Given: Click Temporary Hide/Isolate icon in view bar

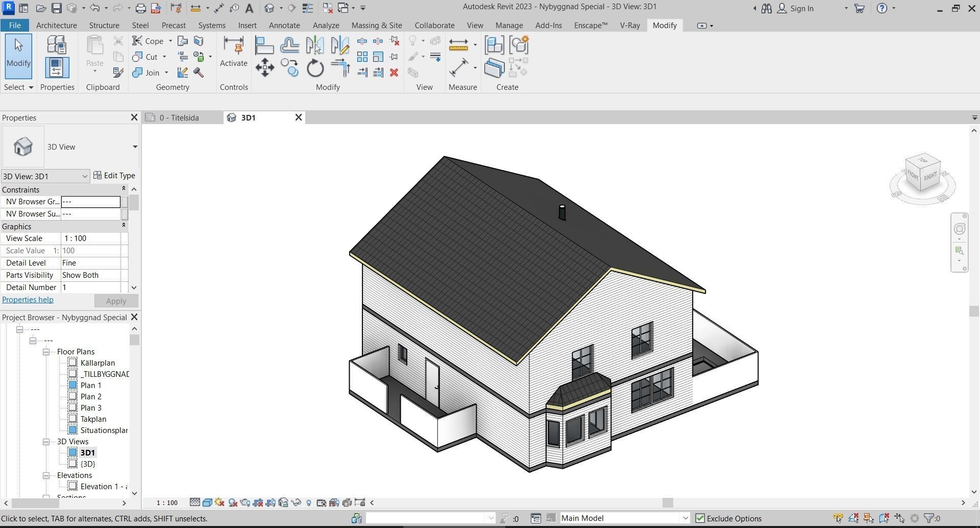Looking at the screenshot, I should (x=296, y=502).
